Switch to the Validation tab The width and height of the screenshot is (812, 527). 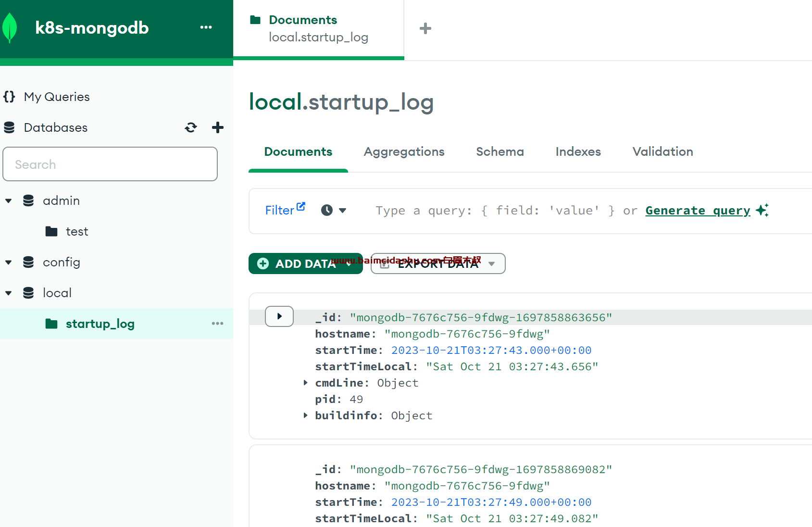662,151
